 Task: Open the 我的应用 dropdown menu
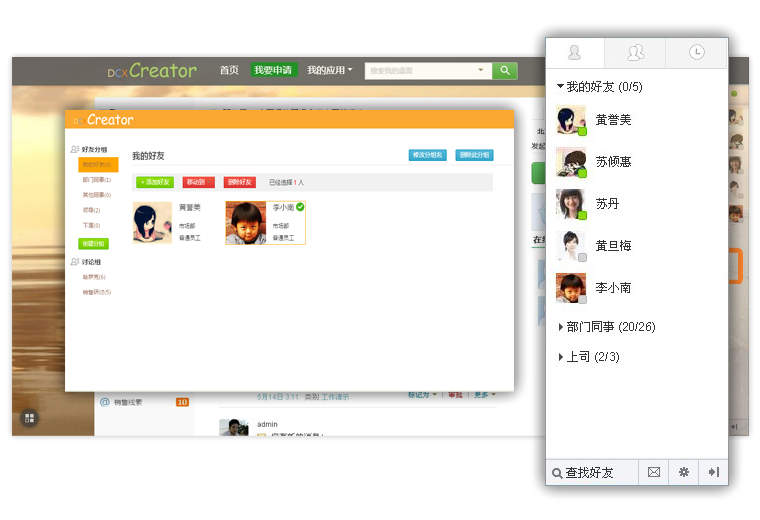(x=329, y=70)
